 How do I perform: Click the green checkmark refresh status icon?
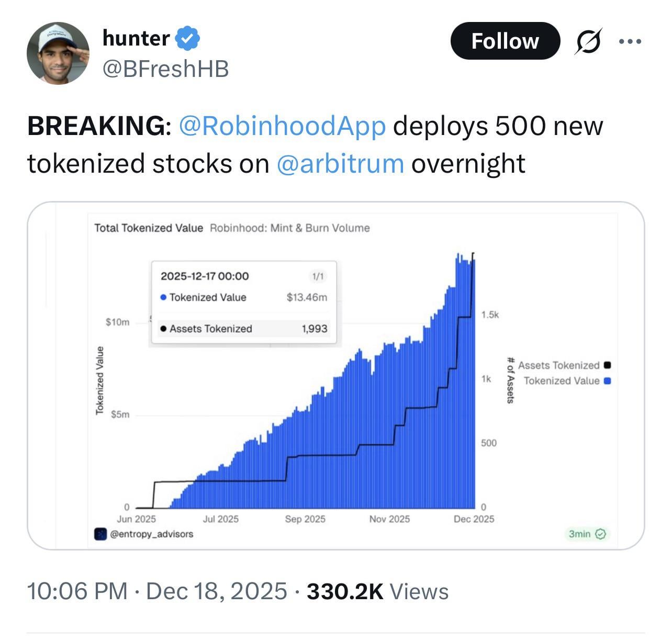pos(601,534)
